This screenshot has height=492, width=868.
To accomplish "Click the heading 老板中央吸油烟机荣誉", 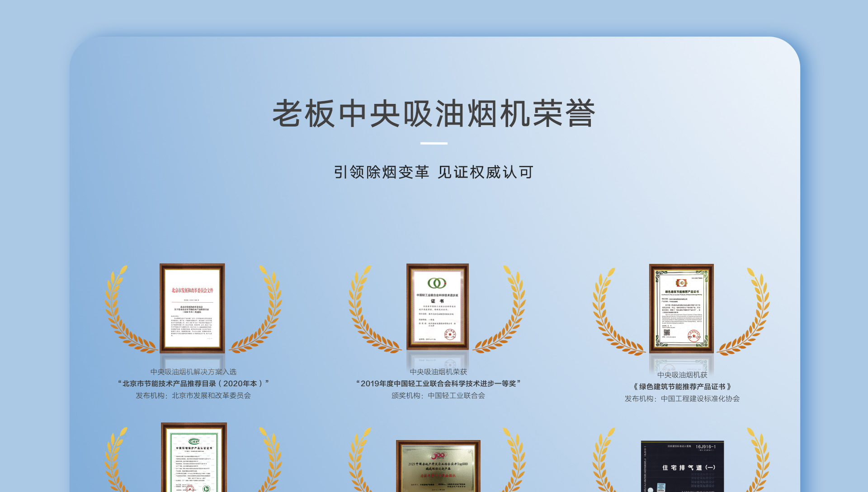I will click(x=434, y=113).
